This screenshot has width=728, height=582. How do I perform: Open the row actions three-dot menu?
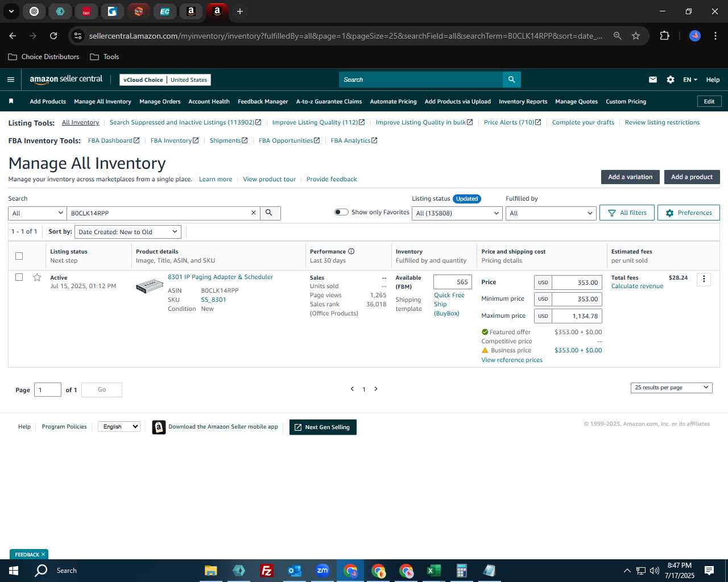click(x=704, y=279)
